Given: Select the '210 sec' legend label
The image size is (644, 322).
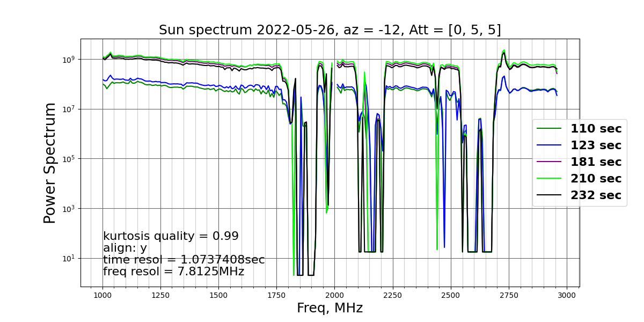Looking at the screenshot, I should pos(596,179).
